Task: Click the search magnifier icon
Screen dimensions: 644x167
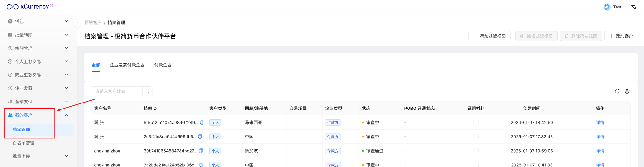Action: pyautogui.click(x=147, y=91)
